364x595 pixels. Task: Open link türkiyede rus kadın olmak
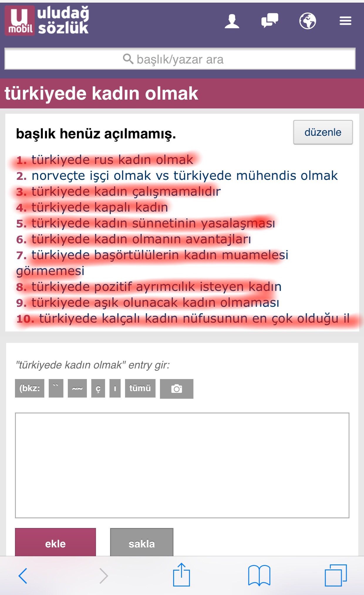[112, 160]
